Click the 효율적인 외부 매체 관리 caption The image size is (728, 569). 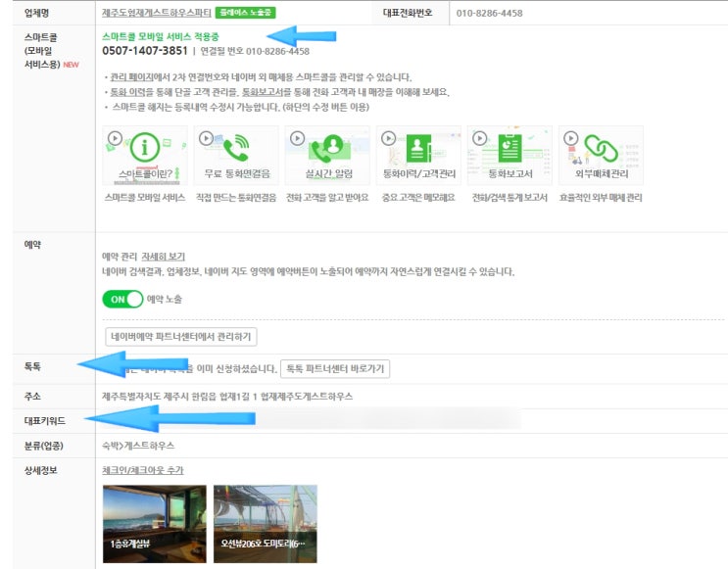click(601, 198)
